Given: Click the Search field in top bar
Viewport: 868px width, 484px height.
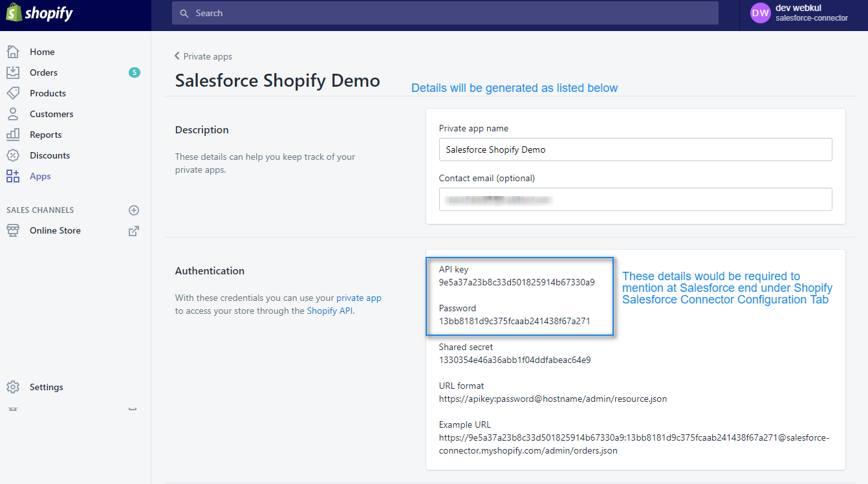Looking at the screenshot, I should (x=445, y=13).
